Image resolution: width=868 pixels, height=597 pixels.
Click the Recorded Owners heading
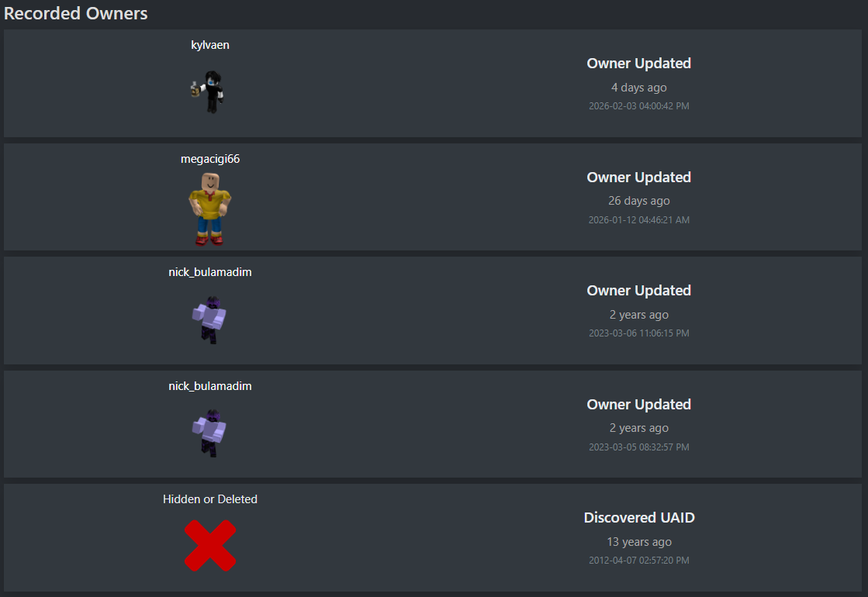76,13
